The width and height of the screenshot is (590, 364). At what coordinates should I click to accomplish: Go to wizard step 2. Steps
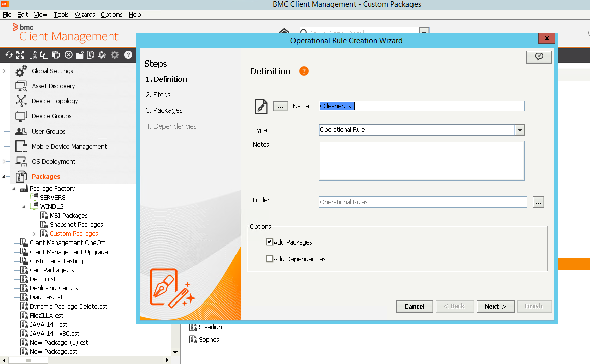(x=158, y=95)
